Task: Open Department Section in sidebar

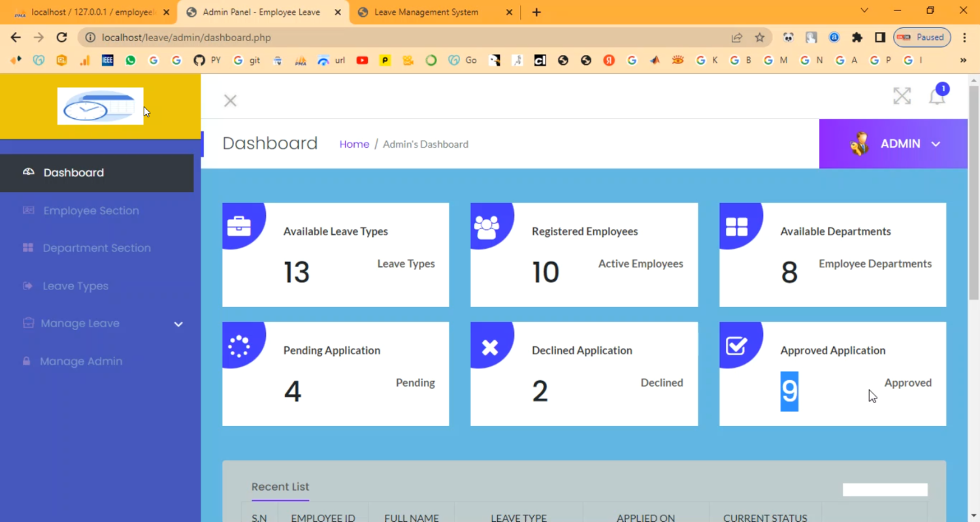Action: point(97,248)
